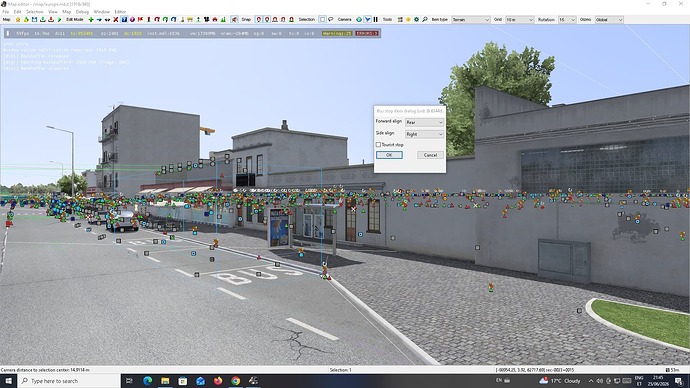This screenshot has height=388, width=690.
Task: Open the Selection menu
Action: (35, 12)
